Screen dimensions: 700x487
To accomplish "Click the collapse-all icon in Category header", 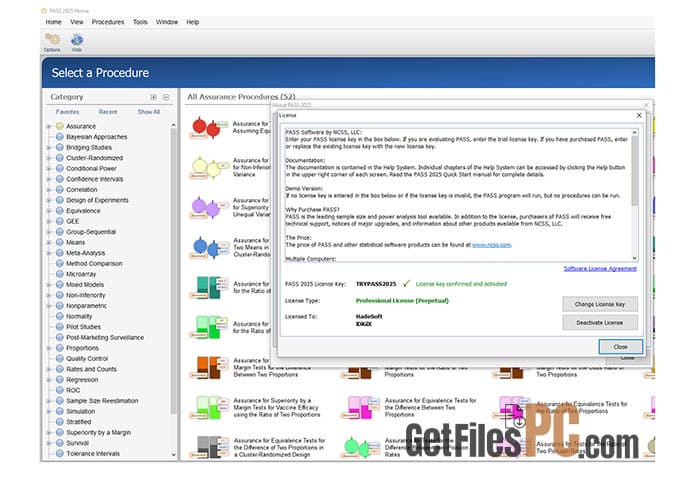I will [166, 97].
